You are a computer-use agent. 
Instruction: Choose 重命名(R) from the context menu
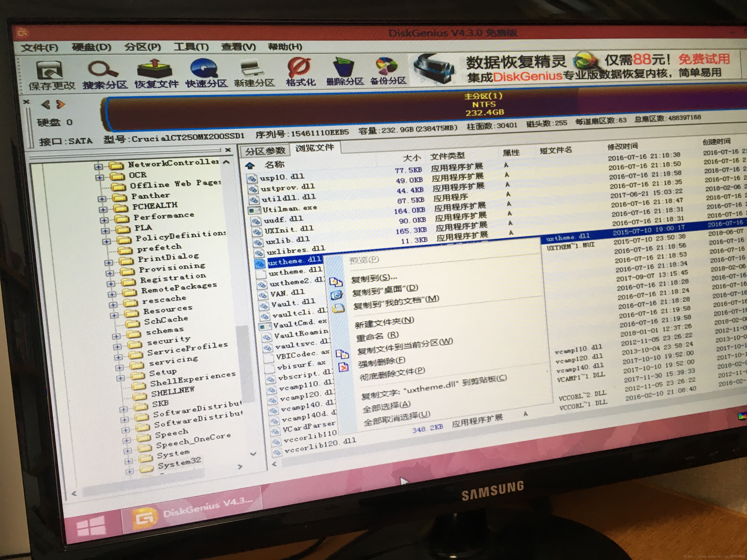(x=377, y=336)
